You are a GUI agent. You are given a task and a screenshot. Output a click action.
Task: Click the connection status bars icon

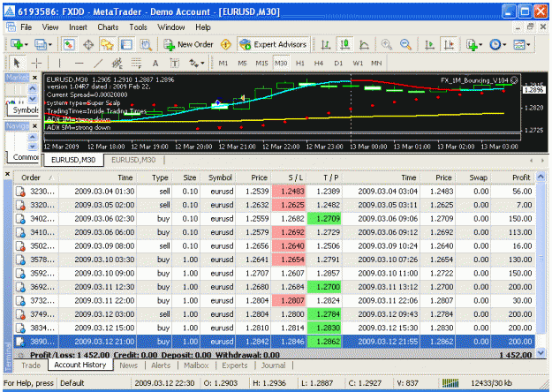[450, 383]
